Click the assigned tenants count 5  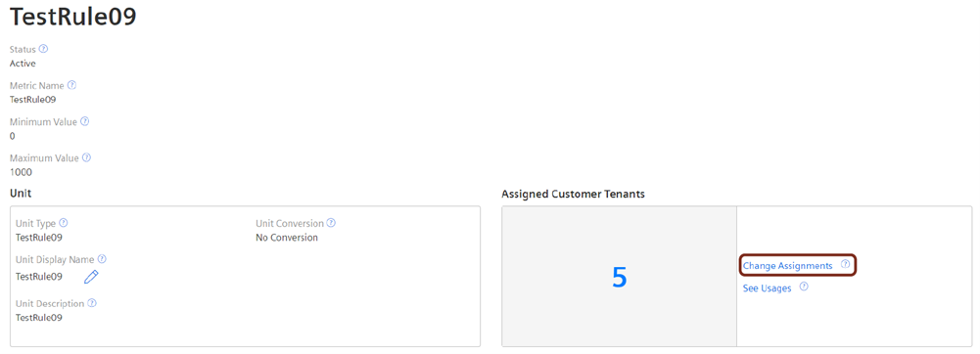[x=619, y=278]
